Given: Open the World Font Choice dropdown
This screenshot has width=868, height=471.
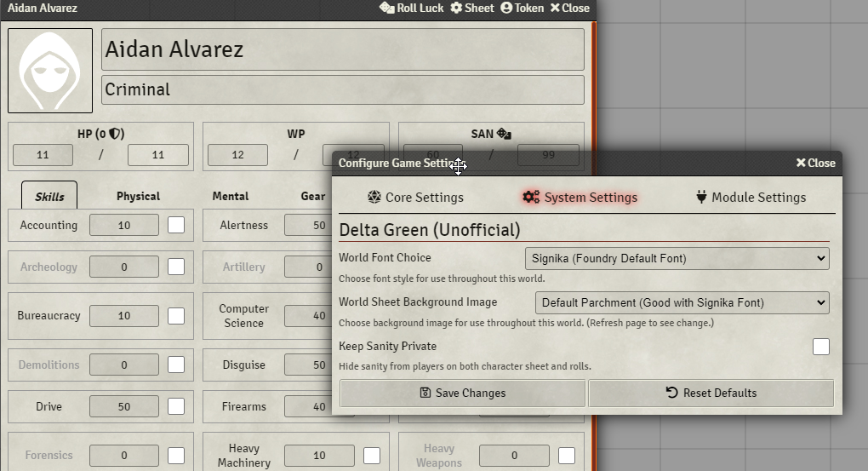Looking at the screenshot, I should coord(677,258).
